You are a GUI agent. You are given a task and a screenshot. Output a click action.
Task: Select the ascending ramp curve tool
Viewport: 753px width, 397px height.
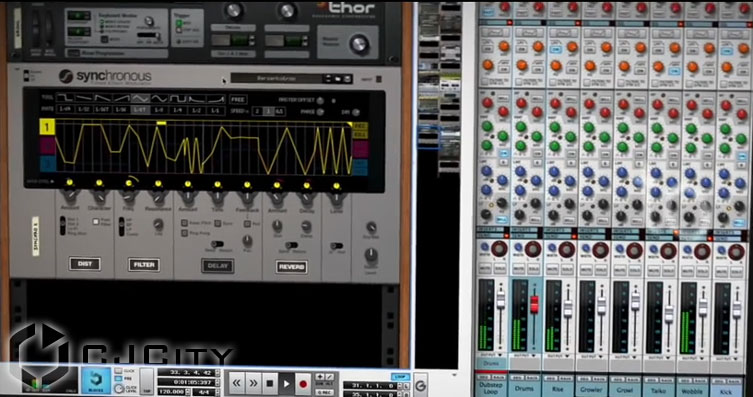[121, 99]
